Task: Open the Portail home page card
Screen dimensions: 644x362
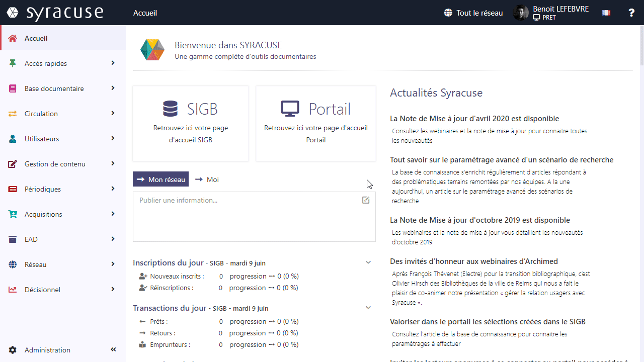Action: tap(316, 124)
